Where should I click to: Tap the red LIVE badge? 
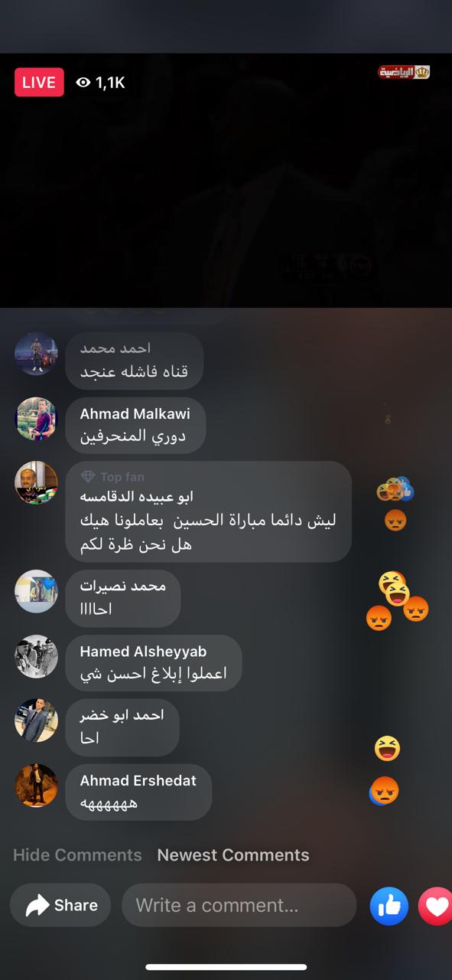39,83
